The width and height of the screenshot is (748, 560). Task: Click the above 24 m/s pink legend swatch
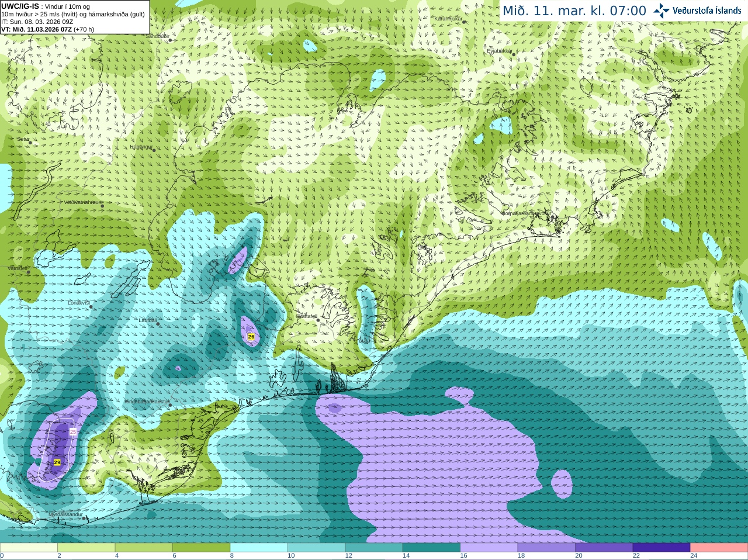719,548
